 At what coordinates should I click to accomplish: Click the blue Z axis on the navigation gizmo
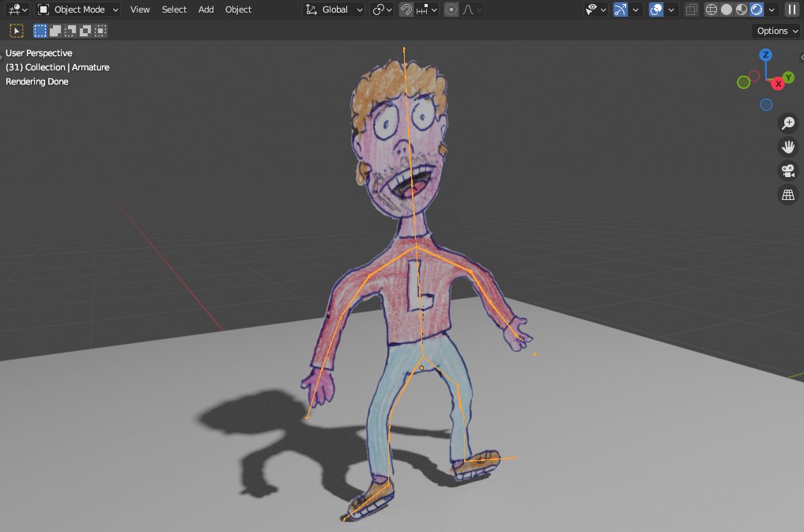coord(765,55)
